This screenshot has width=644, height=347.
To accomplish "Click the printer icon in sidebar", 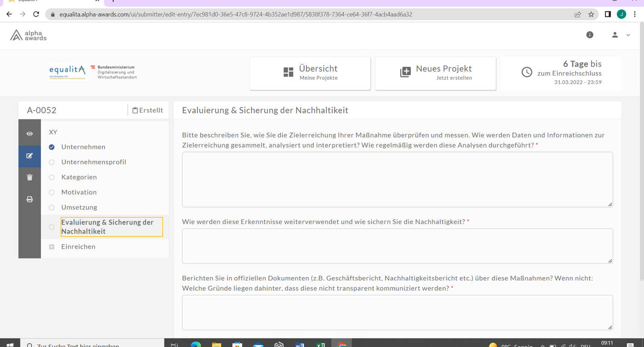I will point(30,199).
